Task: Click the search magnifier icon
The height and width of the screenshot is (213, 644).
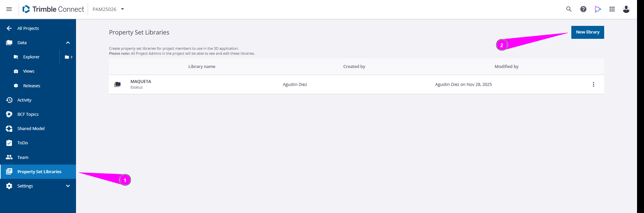Action: pyautogui.click(x=569, y=9)
